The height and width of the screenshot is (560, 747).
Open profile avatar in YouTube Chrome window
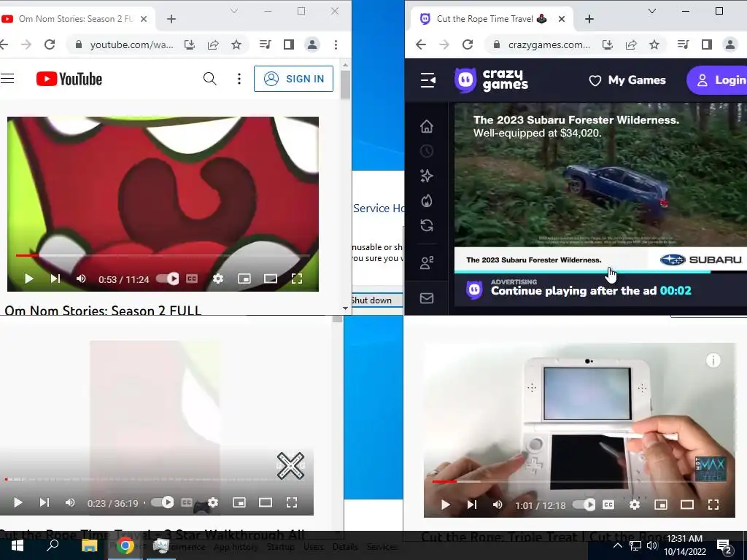[x=312, y=44]
